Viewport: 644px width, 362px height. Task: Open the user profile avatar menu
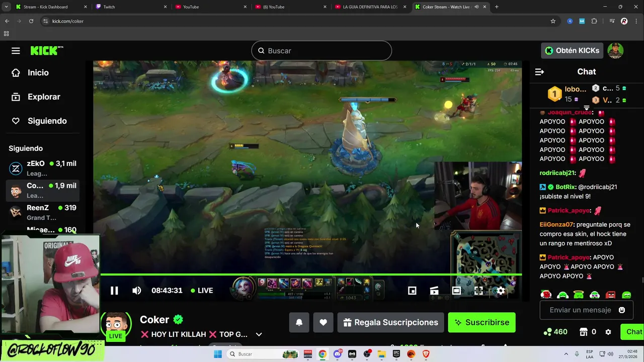(x=615, y=51)
